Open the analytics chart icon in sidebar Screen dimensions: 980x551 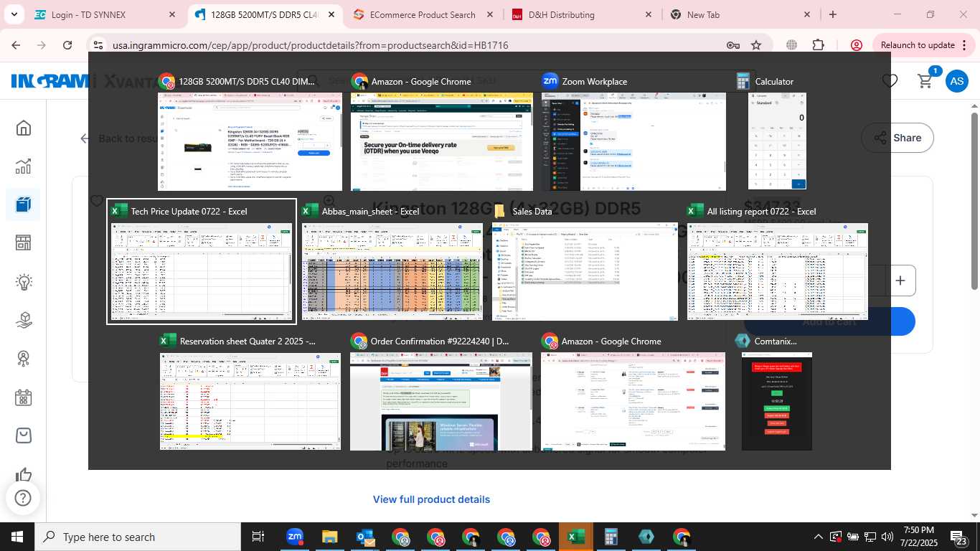(x=24, y=166)
